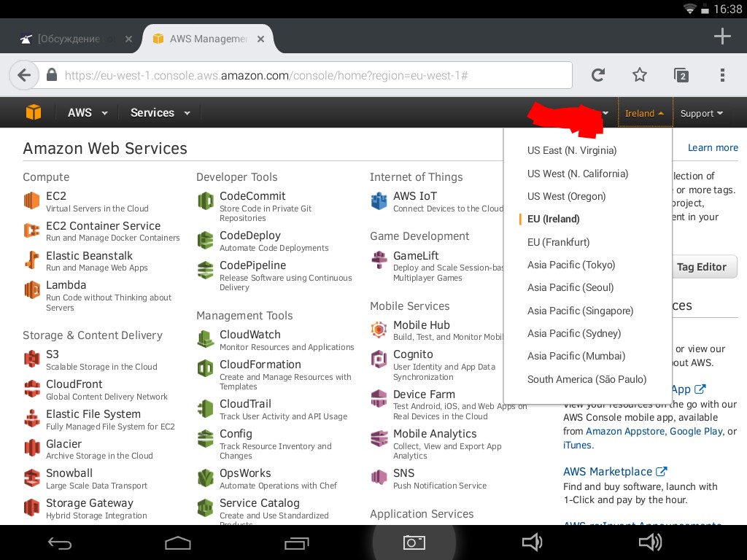Image resolution: width=747 pixels, height=560 pixels.
Task: Open the Google Play link
Action: pyautogui.click(x=696, y=431)
